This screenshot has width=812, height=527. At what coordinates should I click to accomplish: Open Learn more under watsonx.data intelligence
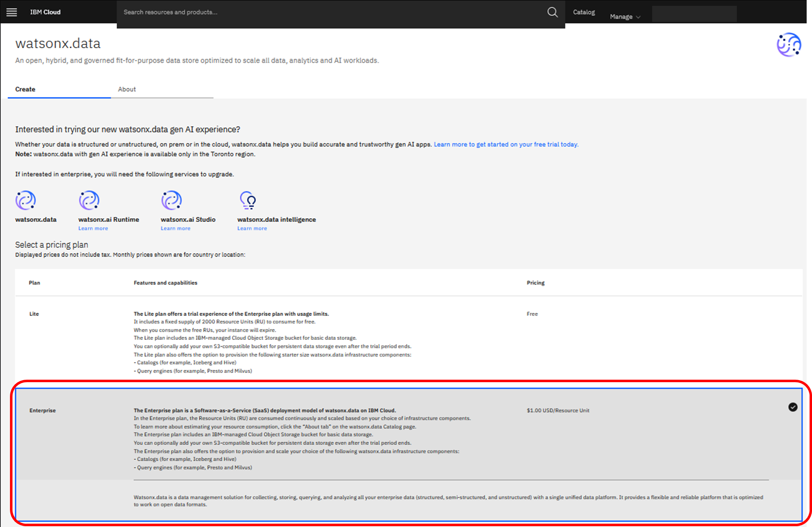pos(252,228)
